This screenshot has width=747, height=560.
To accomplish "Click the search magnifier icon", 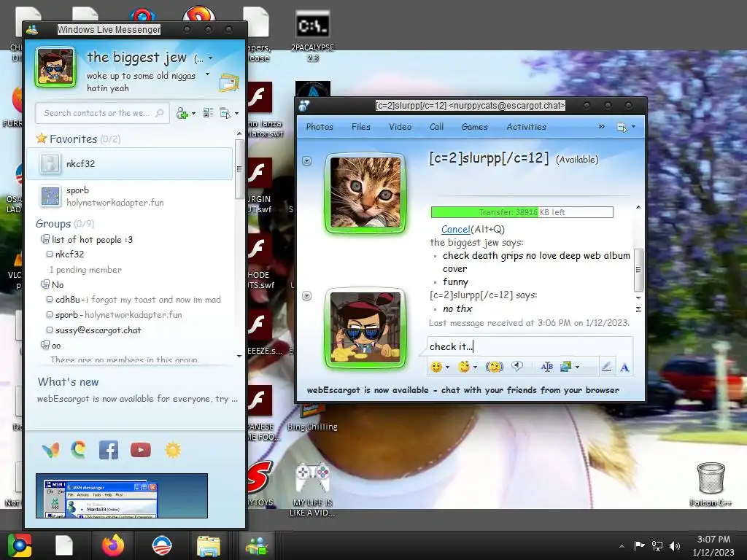I will (x=160, y=113).
